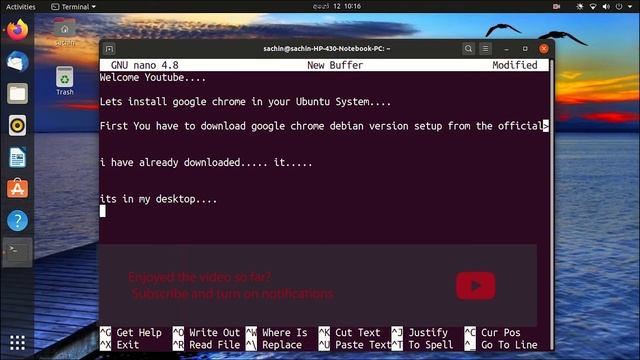This screenshot has width=640, height=360.
Task: Open the terminal hamburger menu
Action: [485, 49]
